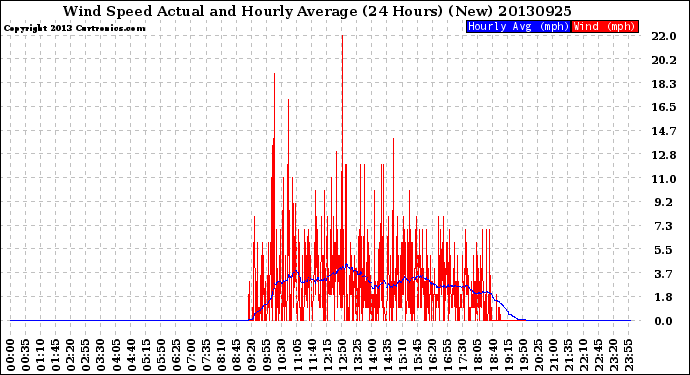Click the Copyright 2013 Cartronics.com text
Image resolution: width=690 pixels, height=375 pixels.
click(x=74, y=28)
